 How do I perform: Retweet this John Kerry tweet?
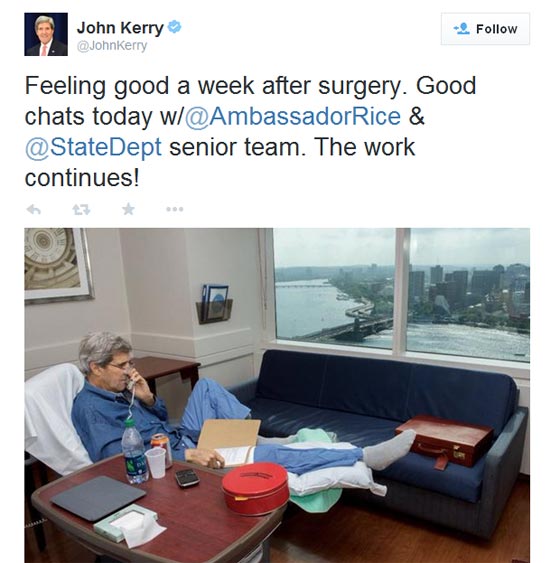(81, 209)
